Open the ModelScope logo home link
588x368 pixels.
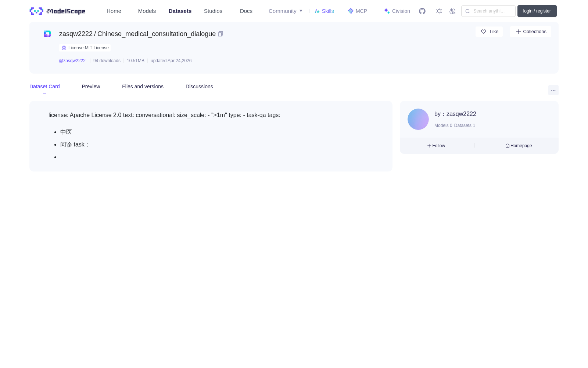57,11
